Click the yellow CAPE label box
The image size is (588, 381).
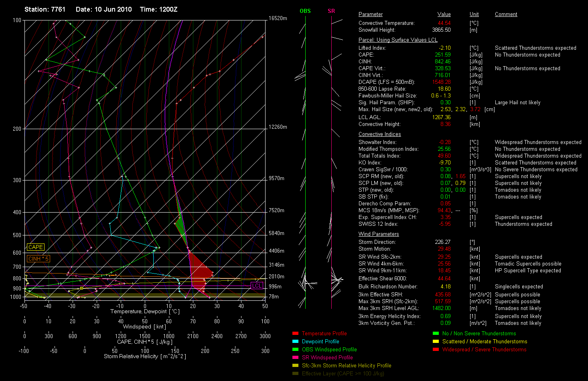[x=35, y=247]
